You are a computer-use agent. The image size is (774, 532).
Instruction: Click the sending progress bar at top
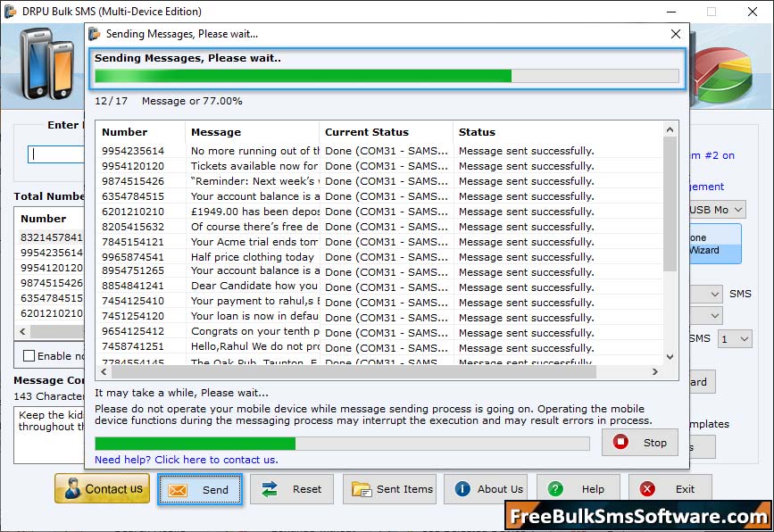click(387, 76)
